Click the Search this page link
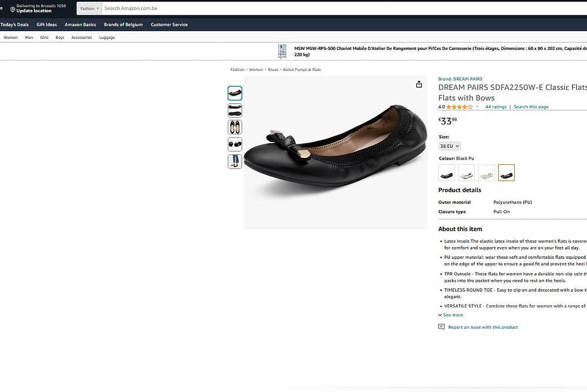587x392 pixels. click(x=531, y=106)
